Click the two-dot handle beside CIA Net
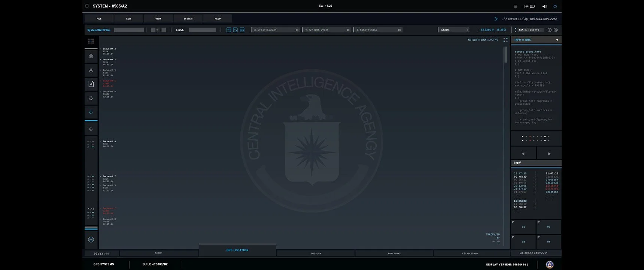644x270 pixels. tap(516, 30)
